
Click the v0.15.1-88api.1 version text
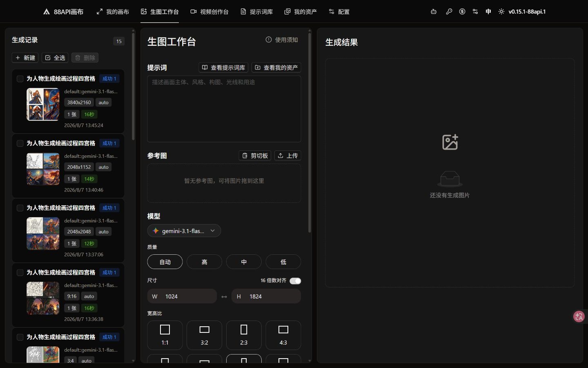tap(527, 11)
